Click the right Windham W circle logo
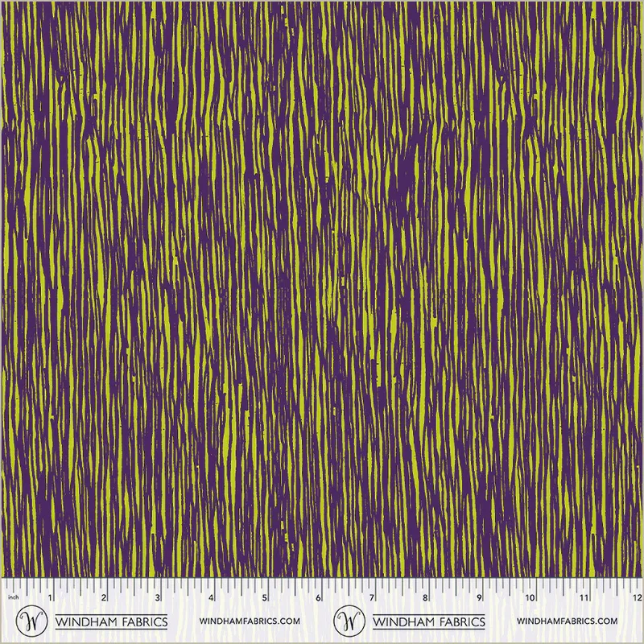The image size is (644, 644). point(349,622)
